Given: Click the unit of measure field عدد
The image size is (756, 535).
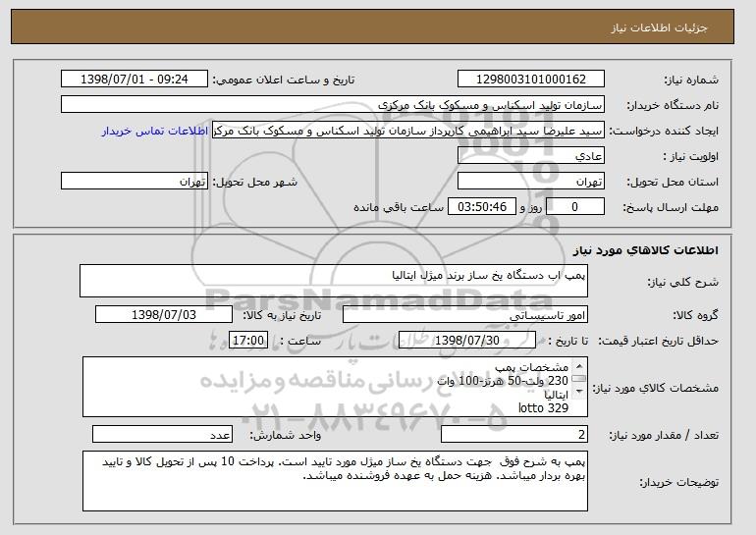Looking at the screenshot, I should click(x=162, y=434).
